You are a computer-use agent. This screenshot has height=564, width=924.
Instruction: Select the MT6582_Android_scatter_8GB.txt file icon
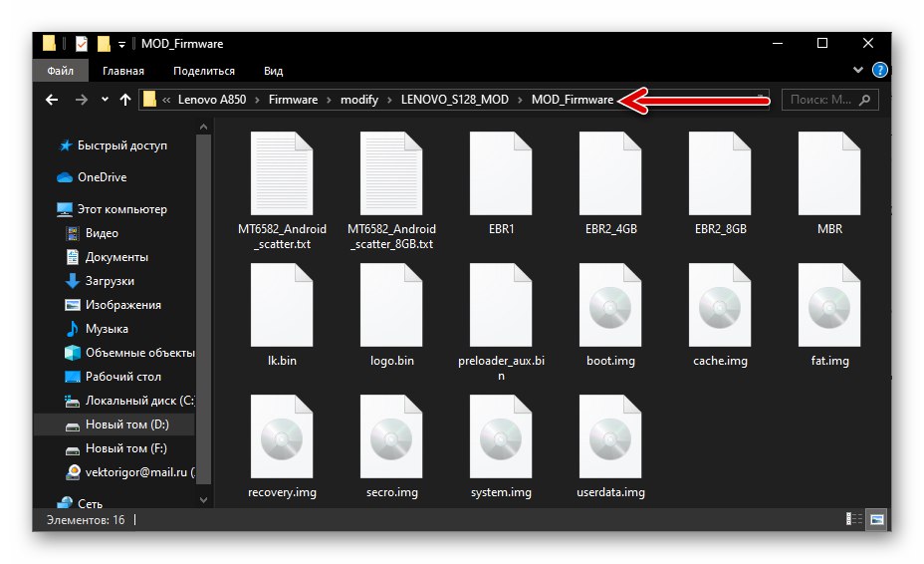[391, 173]
